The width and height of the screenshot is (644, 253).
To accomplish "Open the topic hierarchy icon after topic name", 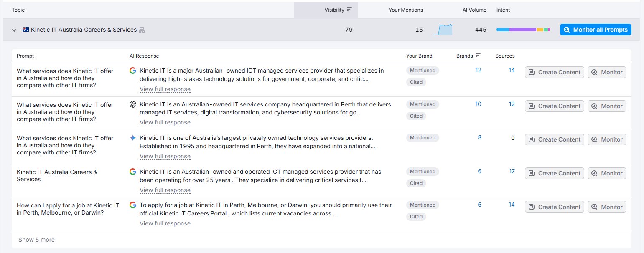I will tap(142, 30).
